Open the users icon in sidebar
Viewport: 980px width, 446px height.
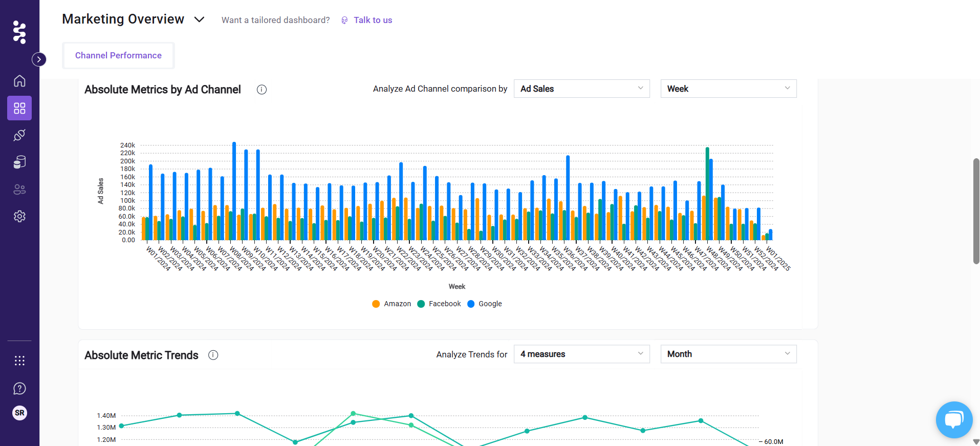tap(19, 189)
